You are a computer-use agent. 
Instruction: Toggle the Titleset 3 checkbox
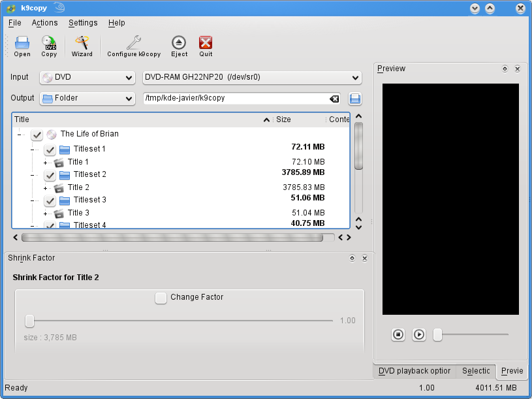click(50, 200)
